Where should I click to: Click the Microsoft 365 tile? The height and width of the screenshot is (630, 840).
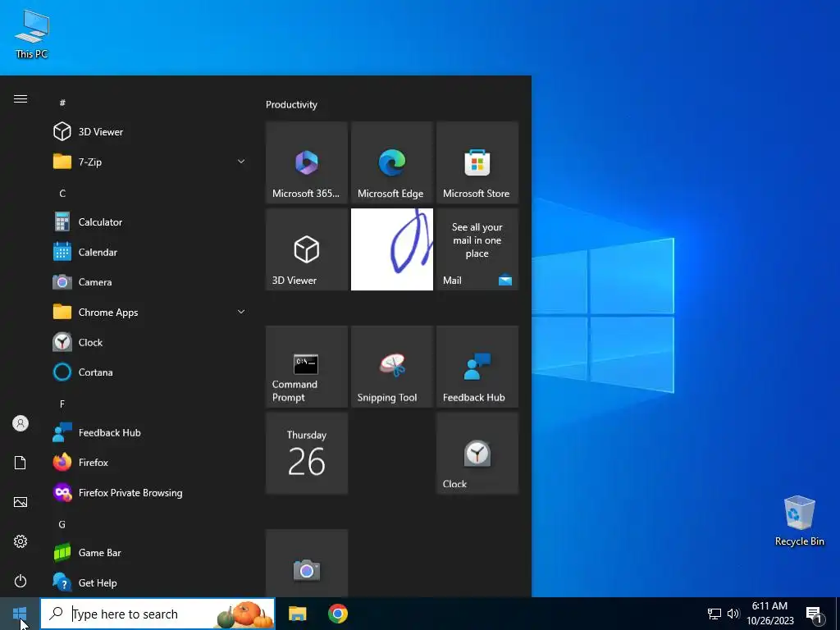[x=307, y=163]
